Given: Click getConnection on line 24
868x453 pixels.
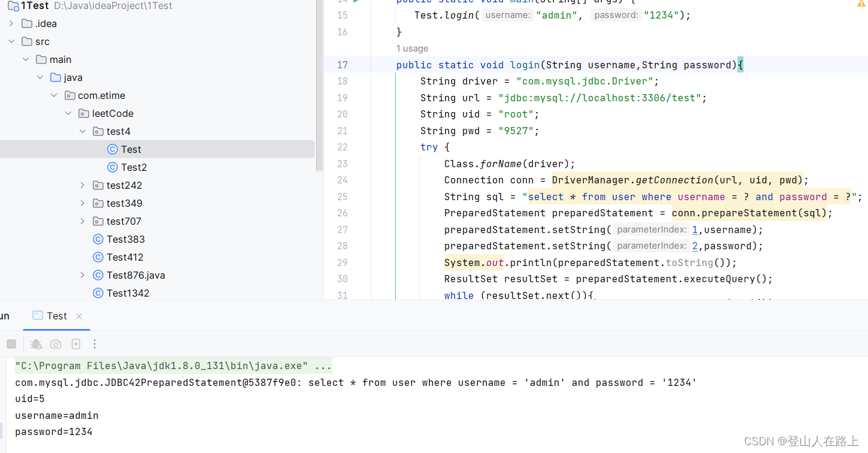Looking at the screenshot, I should [675, 180].
